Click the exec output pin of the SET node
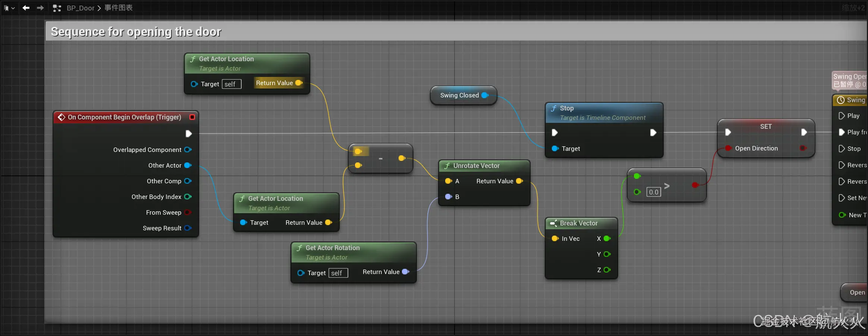 804,132
